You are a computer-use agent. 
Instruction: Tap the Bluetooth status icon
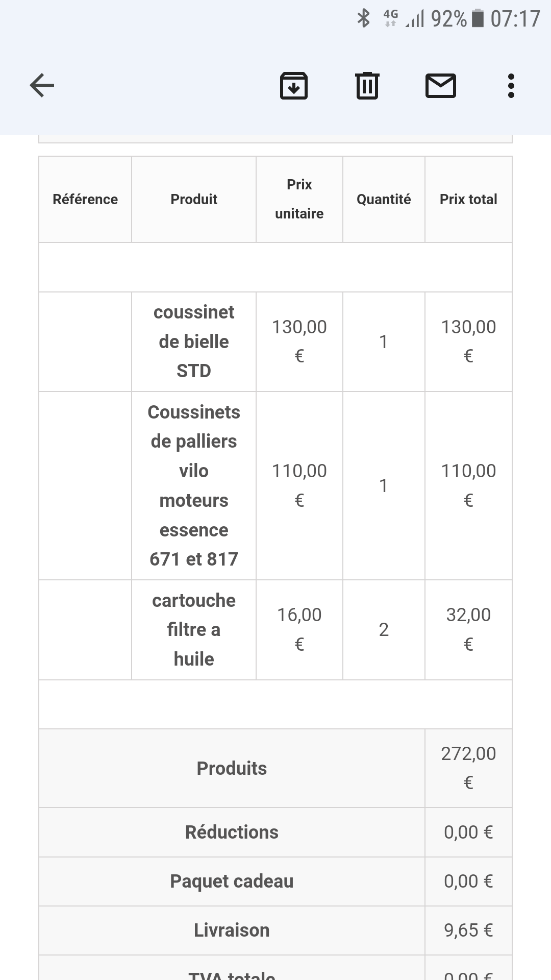363,19
